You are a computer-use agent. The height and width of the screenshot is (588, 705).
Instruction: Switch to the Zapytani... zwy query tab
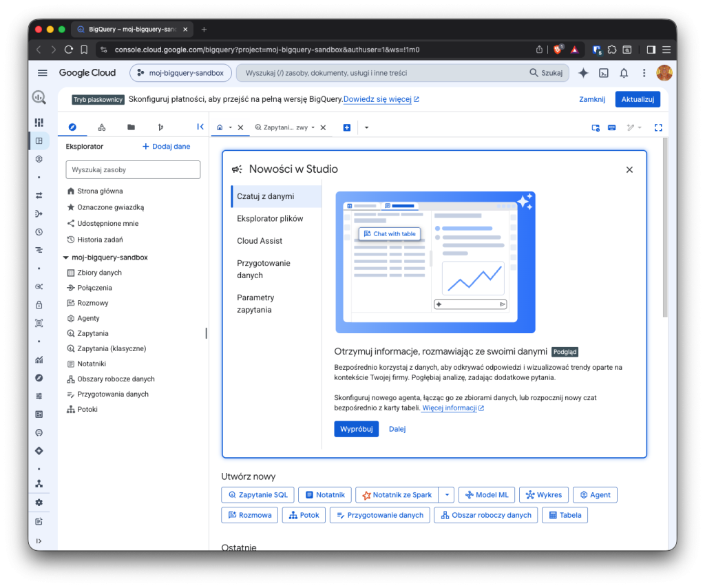282,127
